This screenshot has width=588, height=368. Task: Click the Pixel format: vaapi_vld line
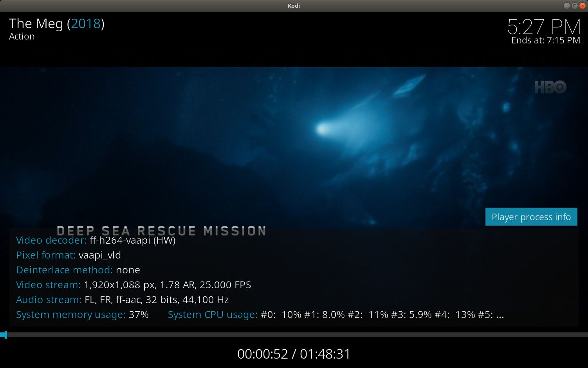69,255
